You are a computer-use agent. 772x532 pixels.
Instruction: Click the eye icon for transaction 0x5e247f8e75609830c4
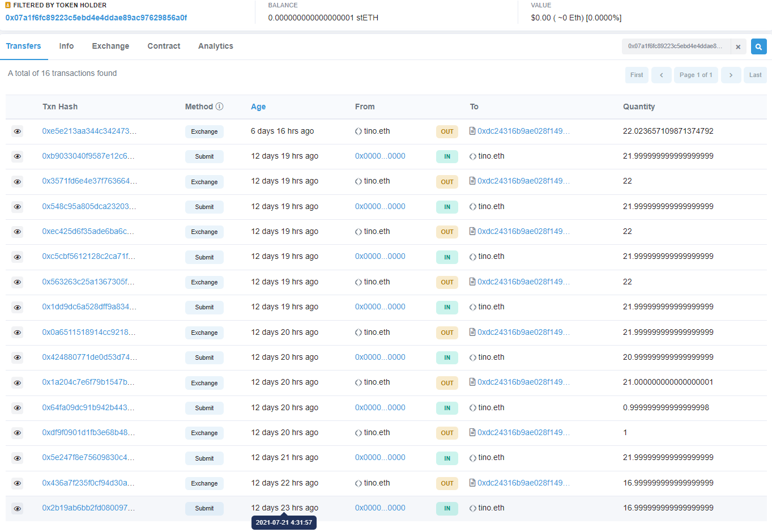tap(18, 458)
